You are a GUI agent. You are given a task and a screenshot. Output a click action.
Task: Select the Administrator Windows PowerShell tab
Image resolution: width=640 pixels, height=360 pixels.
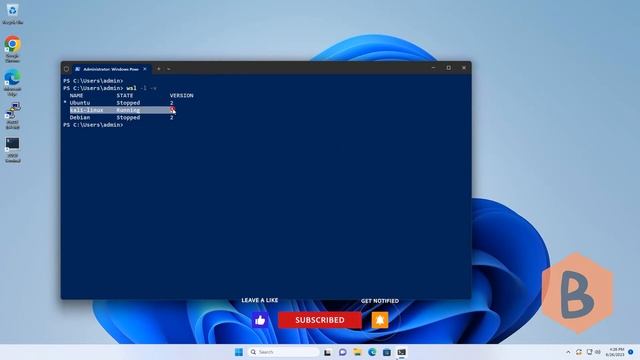(x=111, y=69)
